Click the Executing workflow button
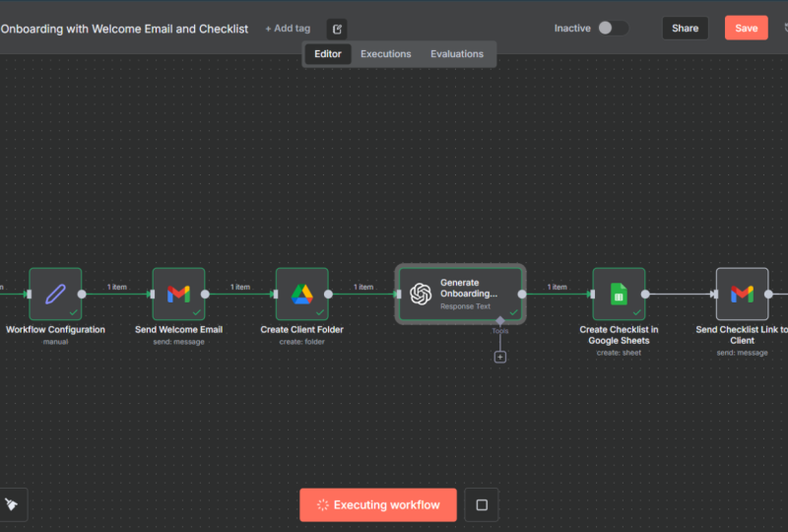 378,504
